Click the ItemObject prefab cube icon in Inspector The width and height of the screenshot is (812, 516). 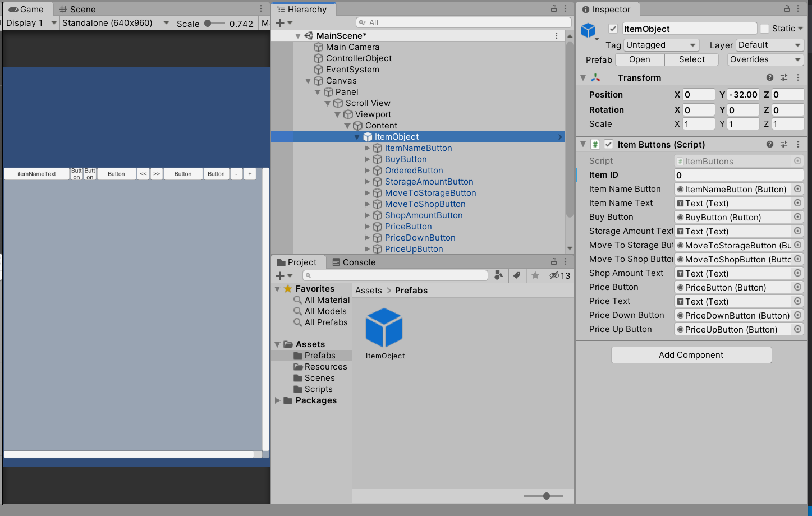pos(588,30)
